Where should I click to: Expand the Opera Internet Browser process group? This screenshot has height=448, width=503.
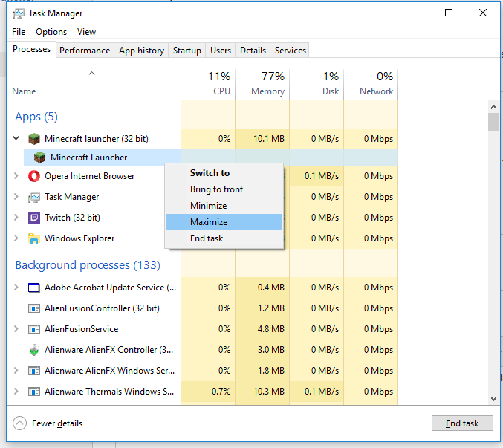point(16,176)
